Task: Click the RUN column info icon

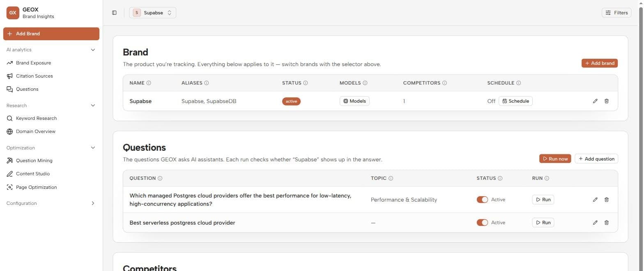Action: pyautogui.click(x=547, y=178)
